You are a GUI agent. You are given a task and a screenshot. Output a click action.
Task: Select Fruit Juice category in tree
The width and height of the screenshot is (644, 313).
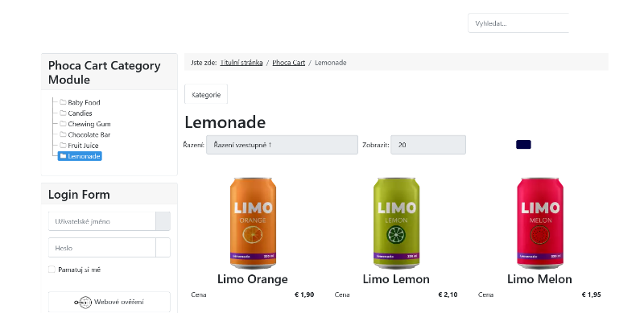coord(83,145)
